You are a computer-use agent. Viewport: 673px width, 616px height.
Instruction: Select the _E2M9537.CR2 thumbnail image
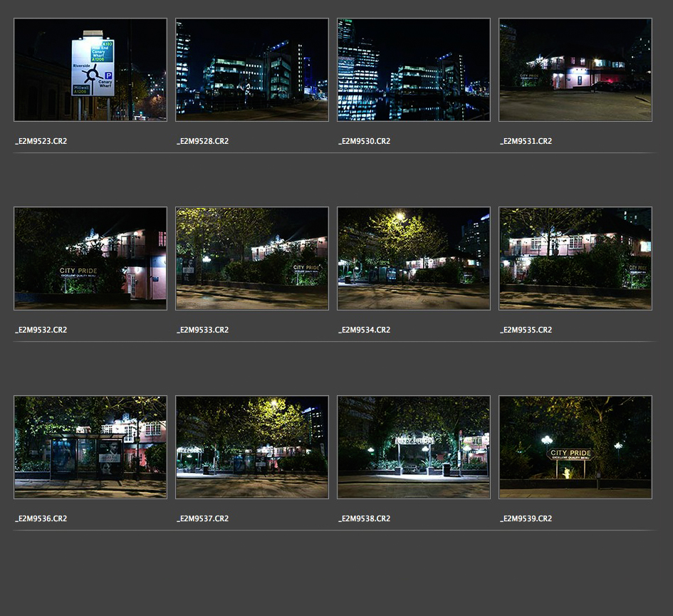click(x=252, y=447)
